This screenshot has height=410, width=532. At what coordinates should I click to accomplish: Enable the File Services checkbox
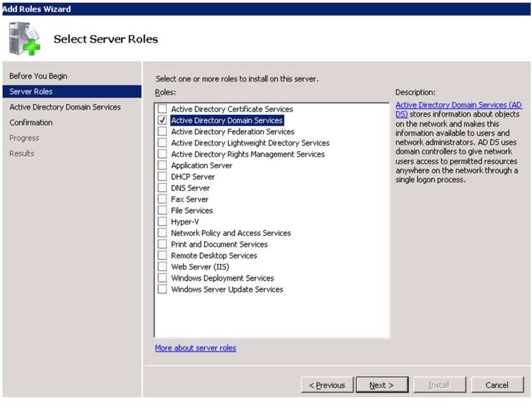[162, 210]
